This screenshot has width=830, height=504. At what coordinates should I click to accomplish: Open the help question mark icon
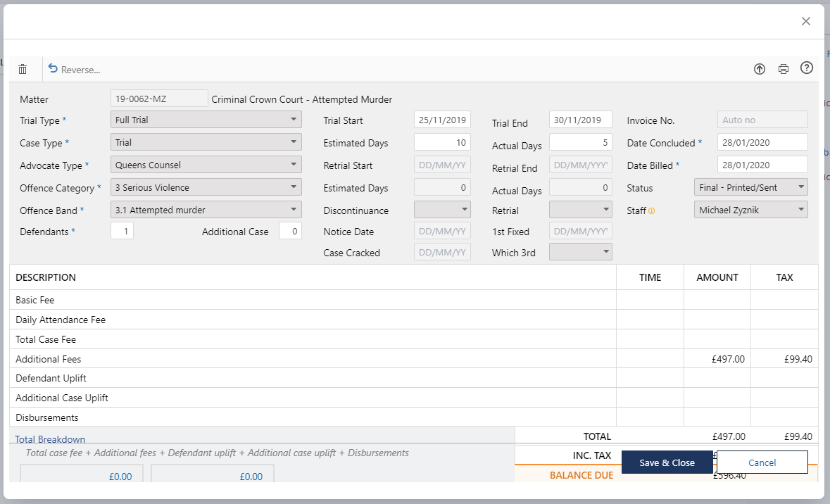click(807, 68)
